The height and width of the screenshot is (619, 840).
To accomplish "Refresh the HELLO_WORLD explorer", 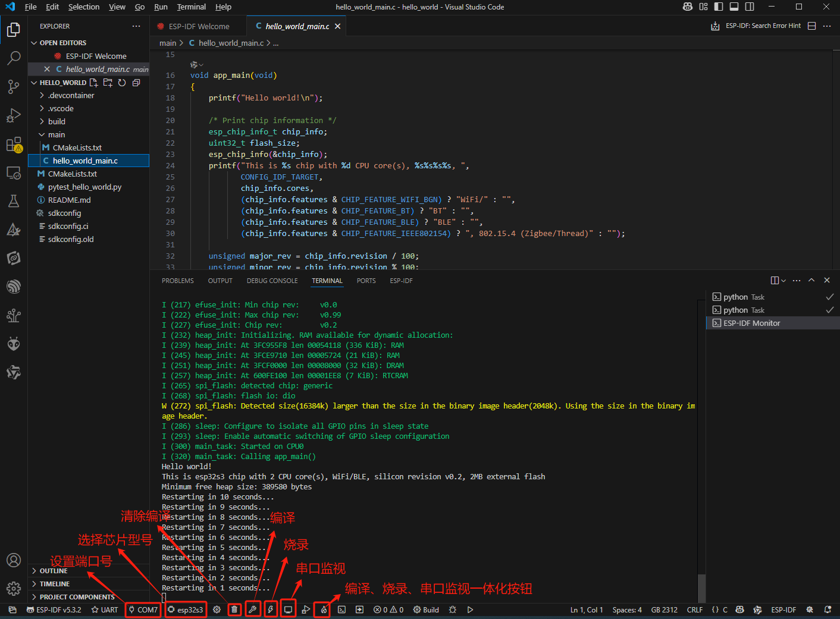I will (x=122, y=83).
